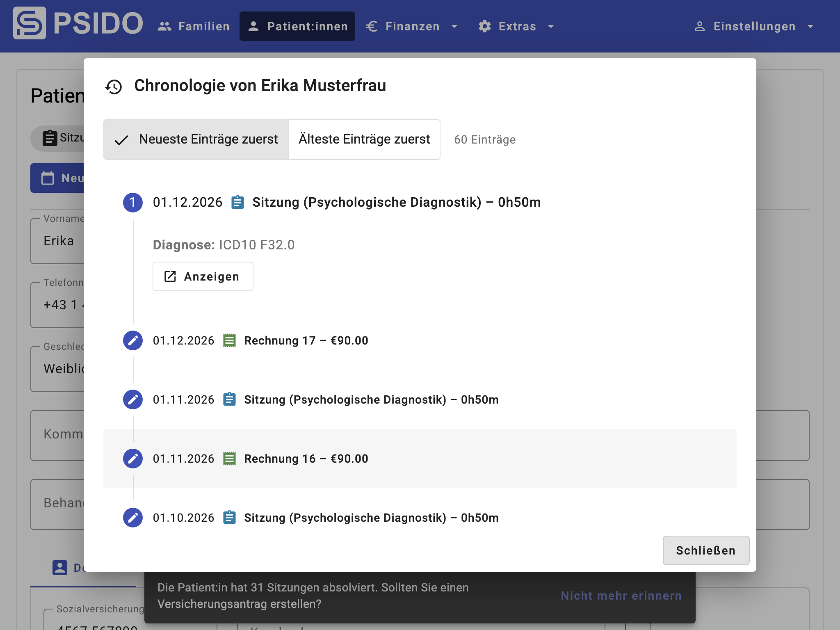Open Rechnung 16 – €90.00 entry
The height and width of the screenshot is (630, 840).
tap(306, 459)
